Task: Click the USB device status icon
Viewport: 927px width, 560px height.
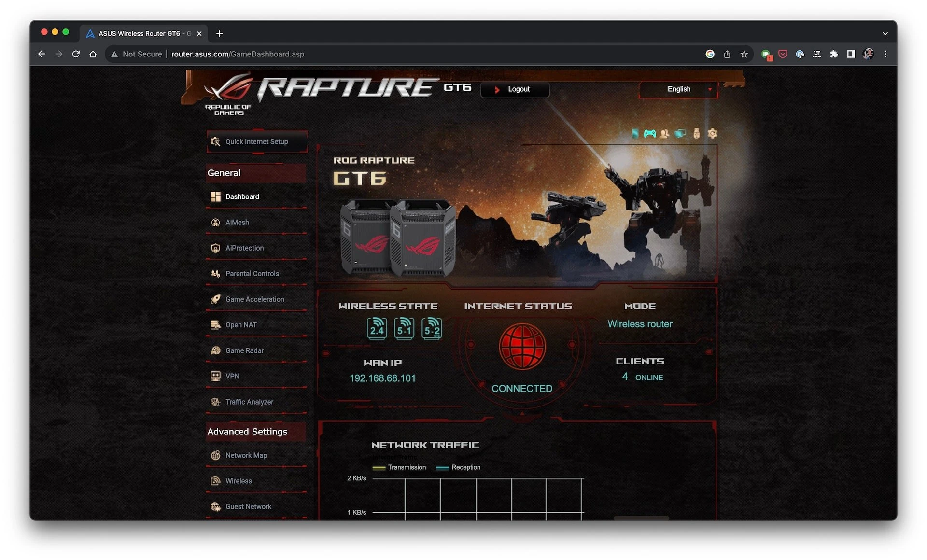Action: [x=696, y=134]
